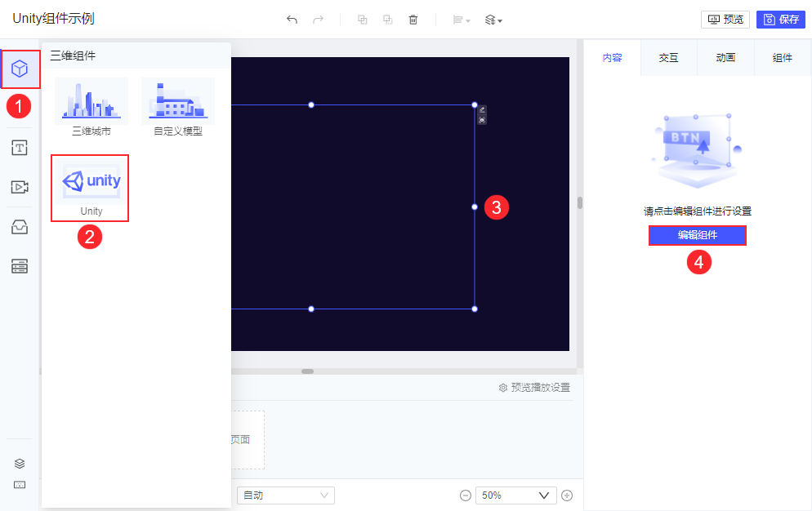This screenshot has width=812, height=511.
Task: Open 预览播放设置 settings
Action: click(x=536, y=388)
